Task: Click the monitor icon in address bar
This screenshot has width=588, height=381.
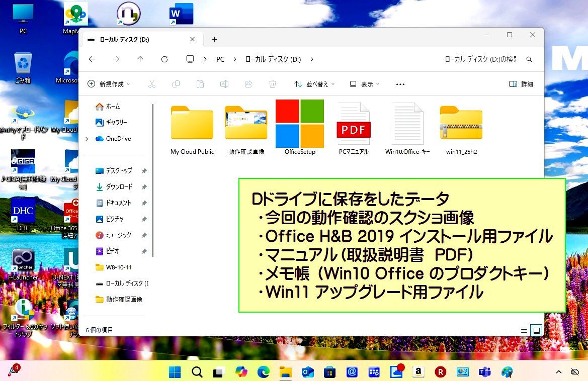Action: [190, 59]
